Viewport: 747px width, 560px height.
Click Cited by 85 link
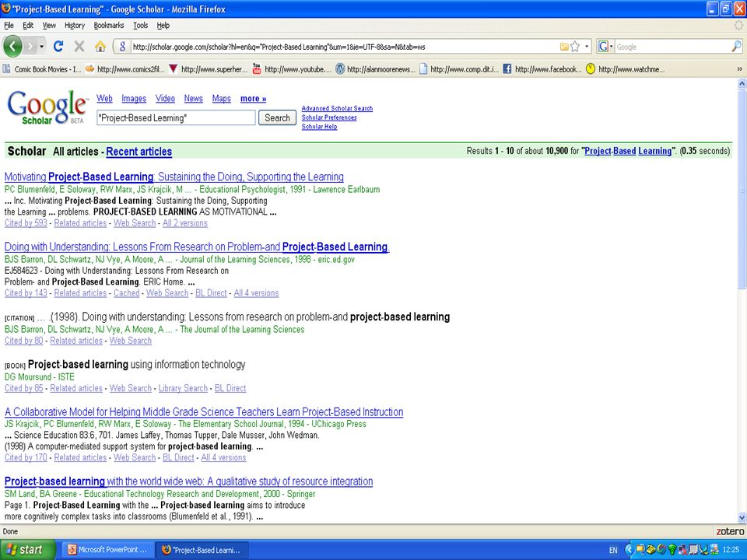(x=24, y=388)
